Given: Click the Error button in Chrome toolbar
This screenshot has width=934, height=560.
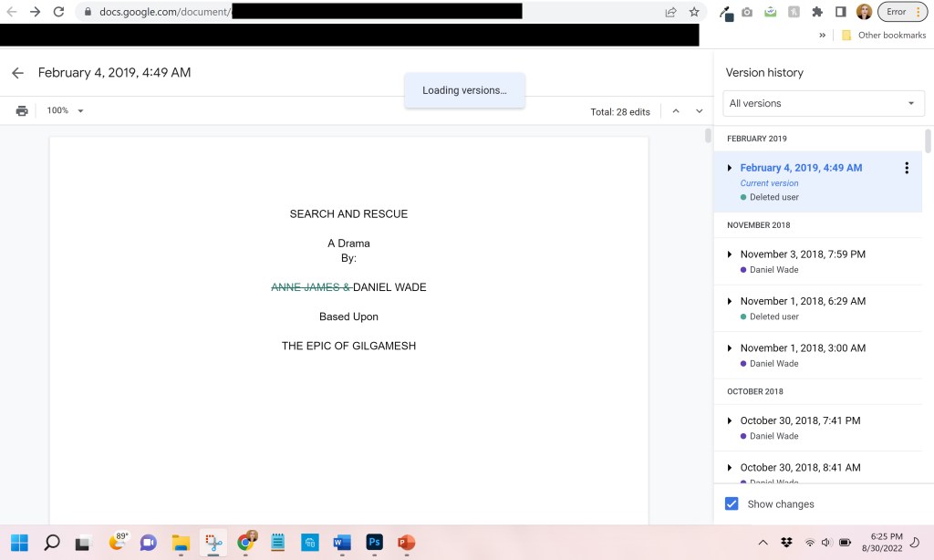Looking at the screenshot, I should coord(902,12).
